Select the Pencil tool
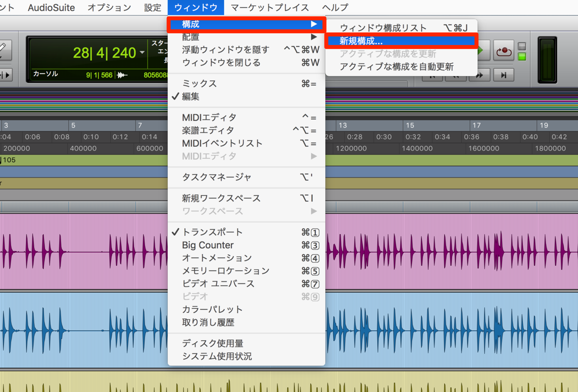 tap(4, 49)
